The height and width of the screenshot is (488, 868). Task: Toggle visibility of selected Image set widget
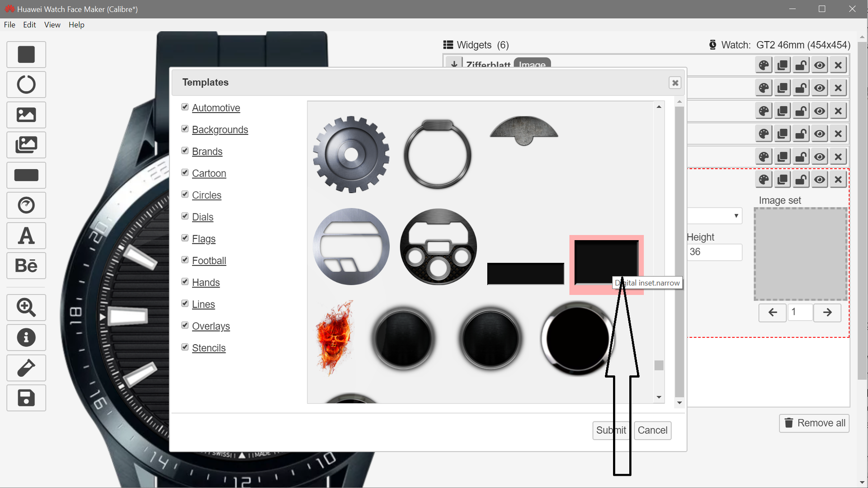[819, 180]
